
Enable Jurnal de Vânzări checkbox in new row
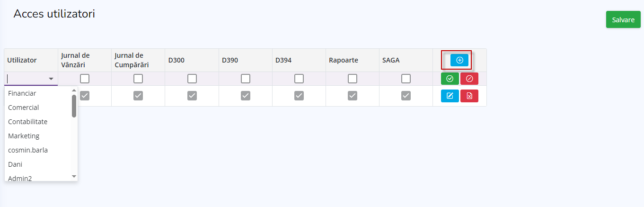(85, 79)
